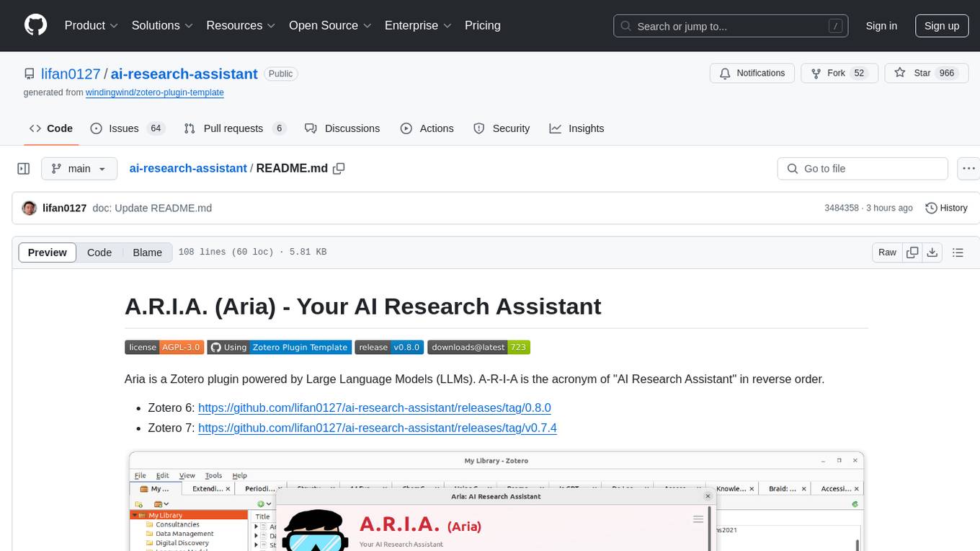The height and width of the screenshot is (551, 980).
Task: Click the Sign in link
Action: pyautogui.click(x=881, y=26)
